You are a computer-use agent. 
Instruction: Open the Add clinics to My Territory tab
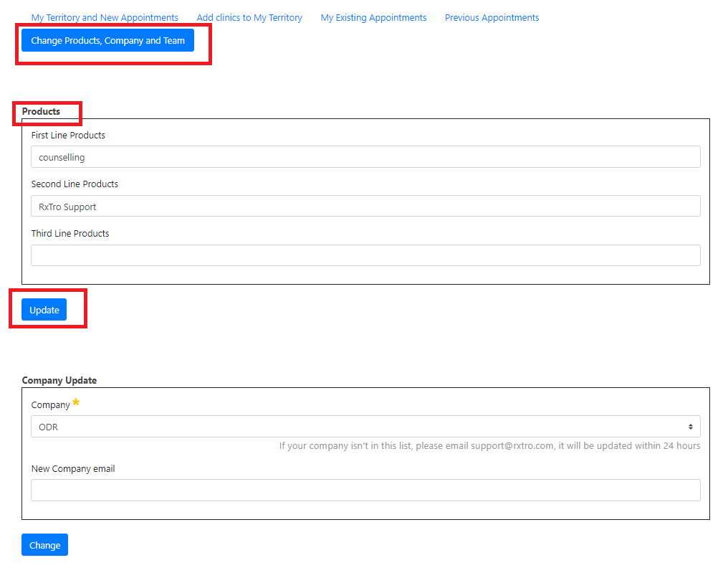[249, 17]
